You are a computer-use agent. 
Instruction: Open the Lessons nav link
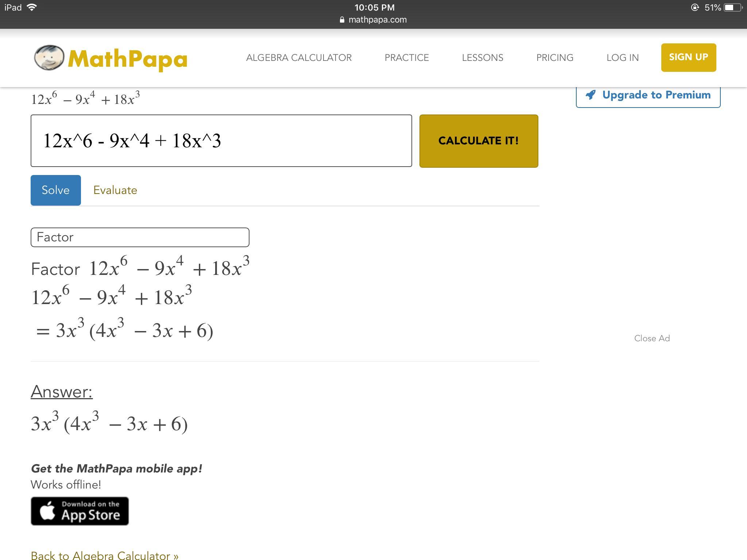[482, 58]
